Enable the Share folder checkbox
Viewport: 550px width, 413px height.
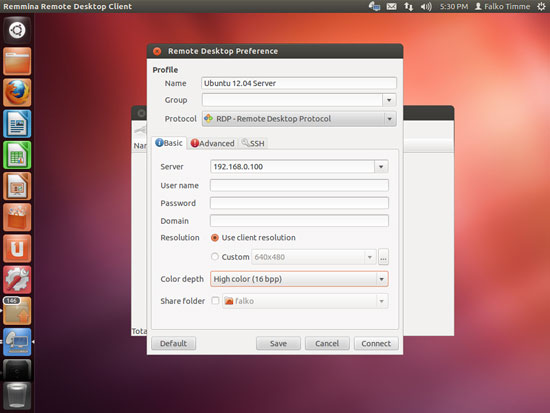[215, 301]
